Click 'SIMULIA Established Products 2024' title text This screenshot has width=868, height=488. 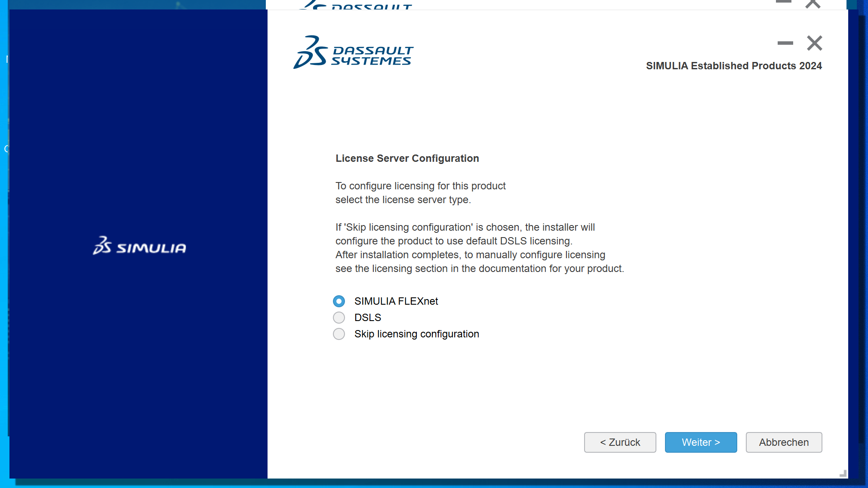pyautogui.click(x=734, y=66)
